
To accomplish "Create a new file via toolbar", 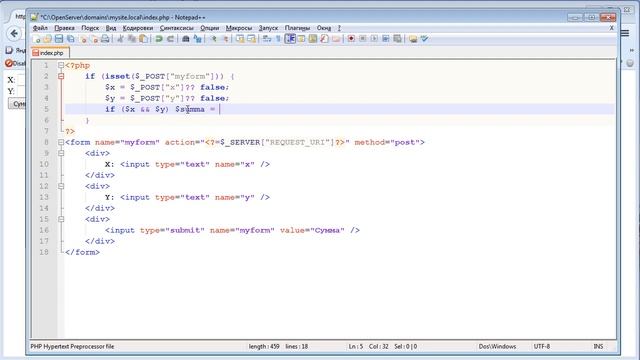I will (x=36, y=39).
